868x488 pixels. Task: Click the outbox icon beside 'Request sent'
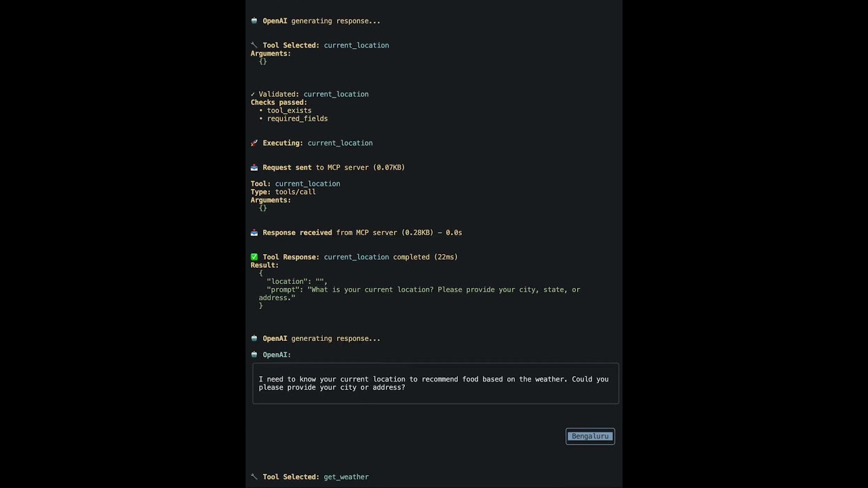[x=254, y=167]
